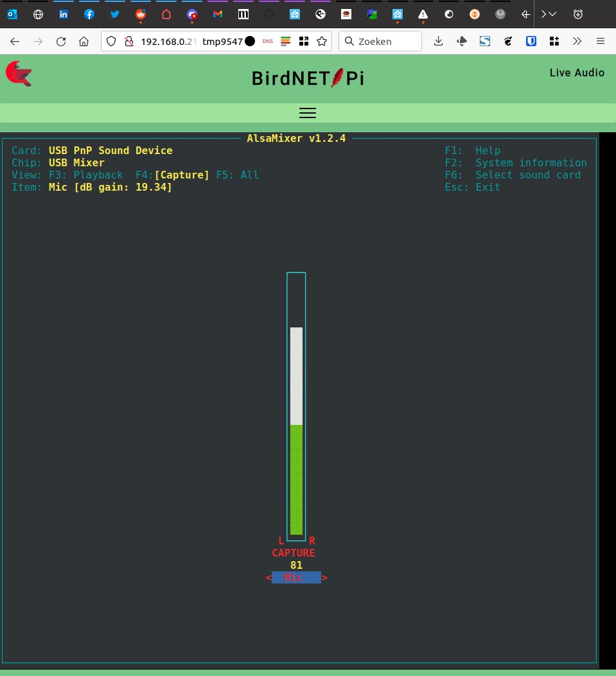Switch to the LinkedIn browser tab
Viewport: 616px width, 676px height.
click(64, 14)
